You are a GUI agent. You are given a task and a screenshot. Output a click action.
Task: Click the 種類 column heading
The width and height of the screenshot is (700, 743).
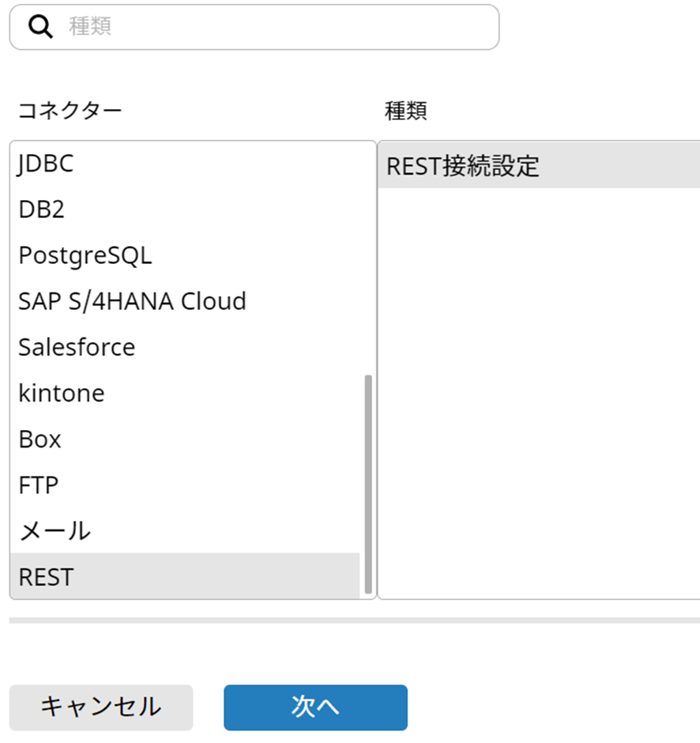pyautogui.click(x=406, y=111)
